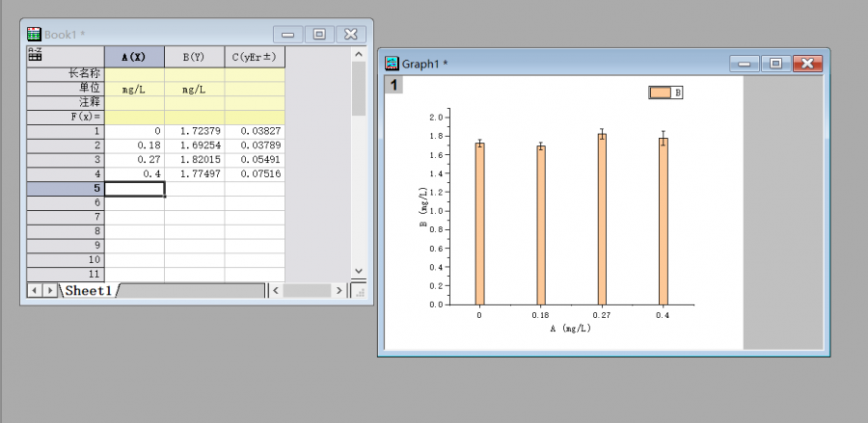The height and width of the screenshot is (423, 868).
Task: Maximize the Graph1 window
Action: pos(774,64)
